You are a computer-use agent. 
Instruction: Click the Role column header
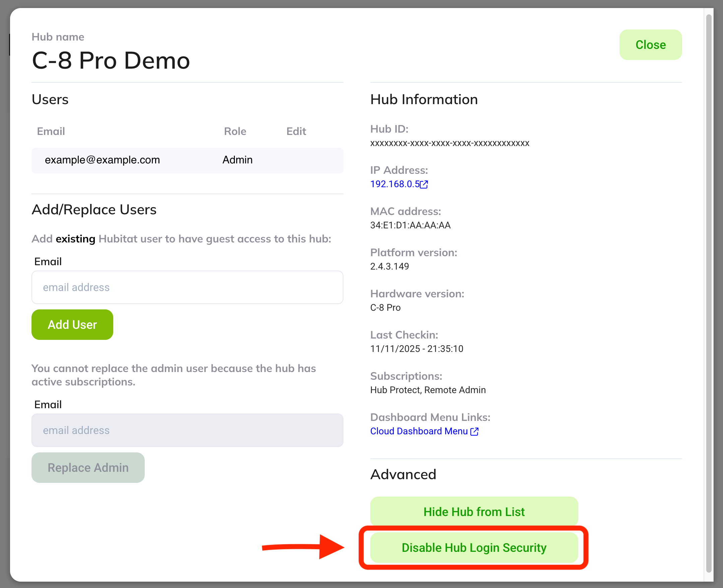coord(235,131)
